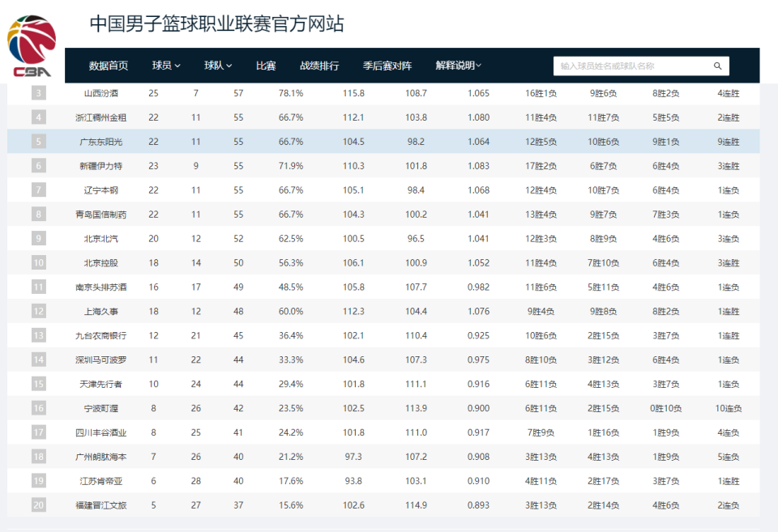Click rank badge 5 for 广东东阳光
778x532 pixels.
point(39,142)
